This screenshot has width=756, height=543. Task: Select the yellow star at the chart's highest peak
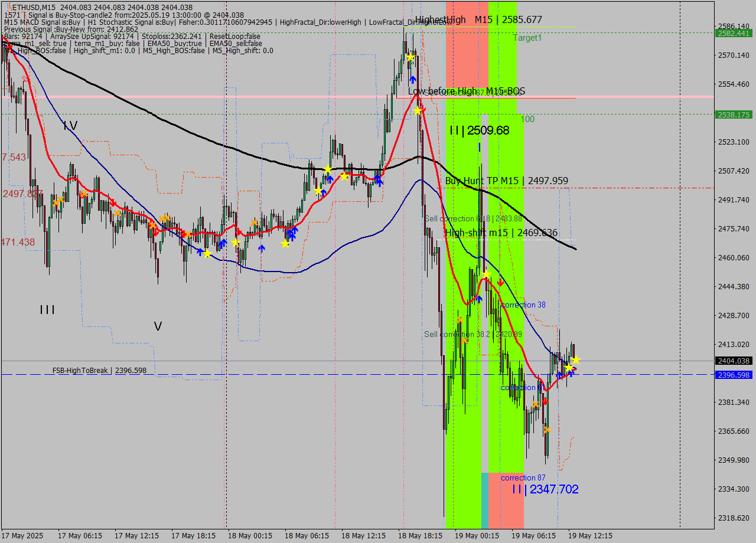click(x=410, y=57)
